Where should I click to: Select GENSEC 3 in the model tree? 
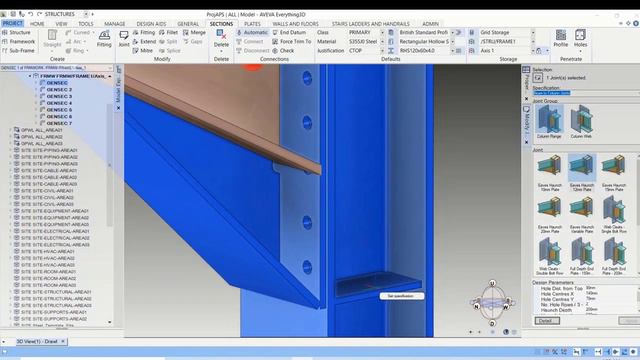pos(59,96)
